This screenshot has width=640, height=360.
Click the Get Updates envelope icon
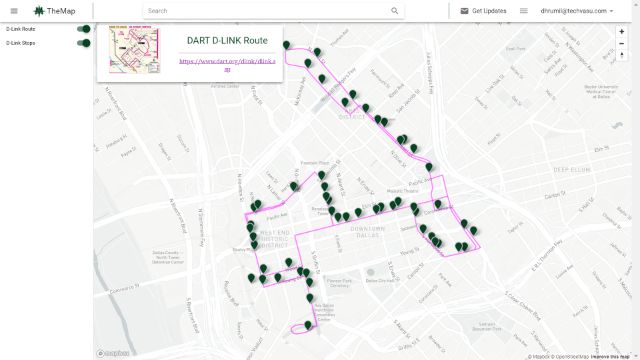coord(464,11)
